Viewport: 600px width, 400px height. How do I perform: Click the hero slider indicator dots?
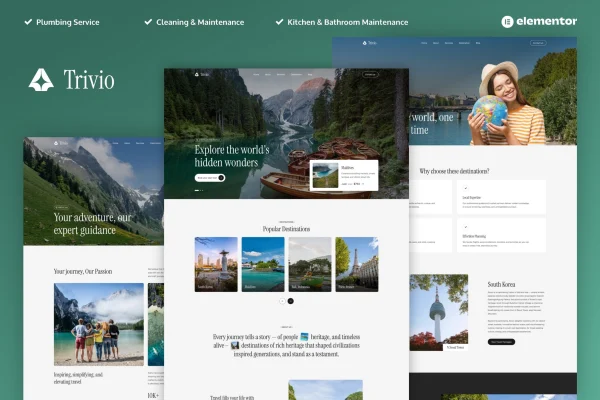pos(199,190)
